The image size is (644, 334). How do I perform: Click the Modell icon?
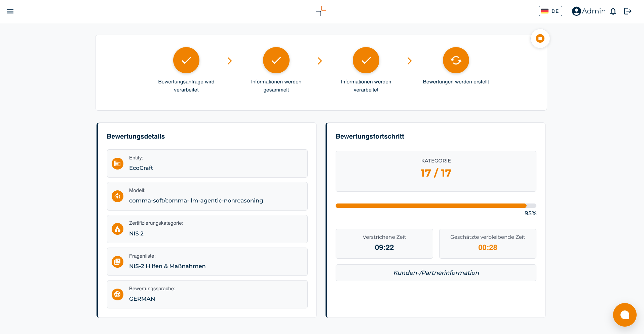(117, 196)
